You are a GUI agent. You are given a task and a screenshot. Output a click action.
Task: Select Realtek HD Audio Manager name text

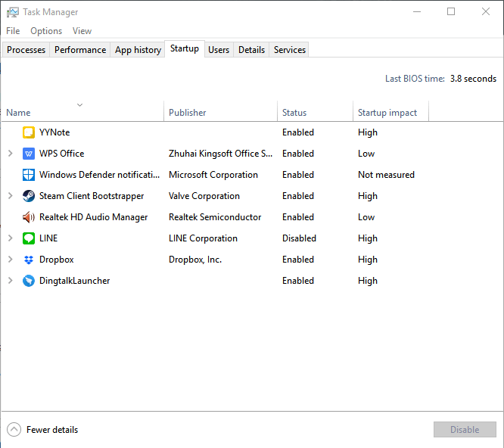(x=94, y=217)
